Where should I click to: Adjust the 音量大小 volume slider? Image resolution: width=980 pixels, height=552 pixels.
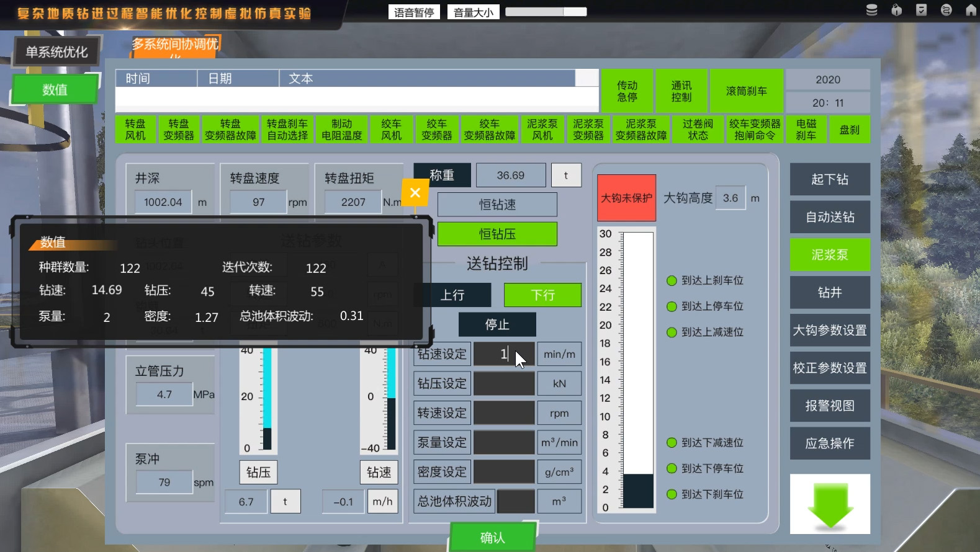click(546, 12)
